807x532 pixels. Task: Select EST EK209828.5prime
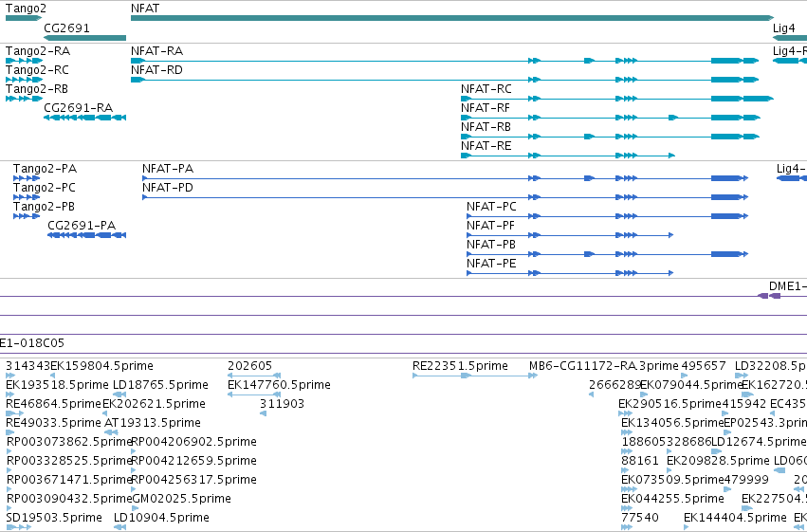pyautogui.click(x=718, y=461)
